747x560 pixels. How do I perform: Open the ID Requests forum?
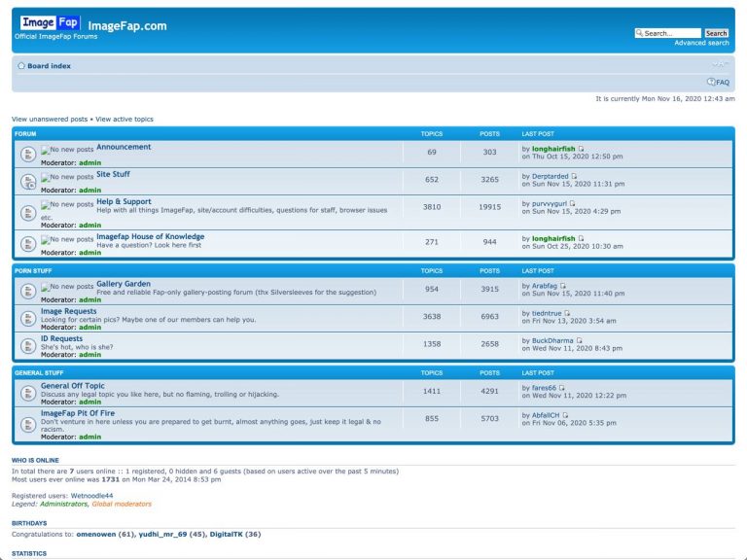(x=61, y=338)
